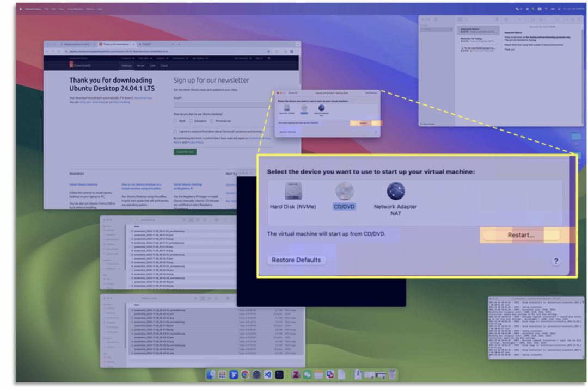Open the Chrome profile avatar
The width and height of the screenshot is (588, 389).
click(x=292, y=51)
